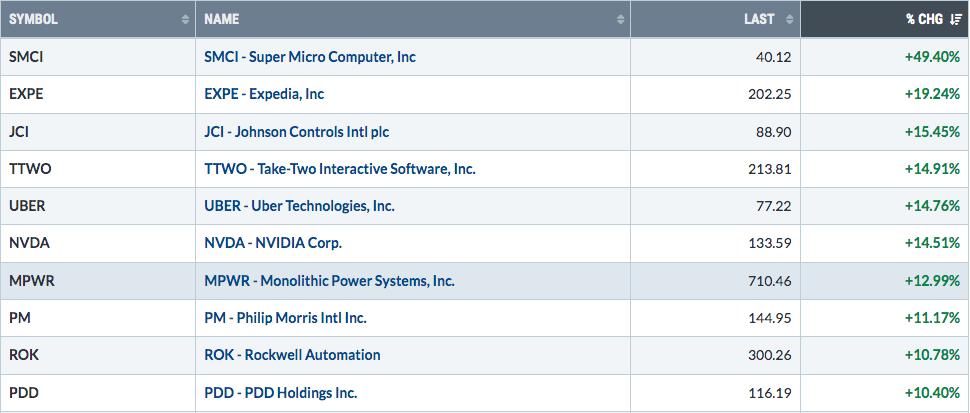Click the SYMBOL column header label
970x413 pixels.
[33, 19]
